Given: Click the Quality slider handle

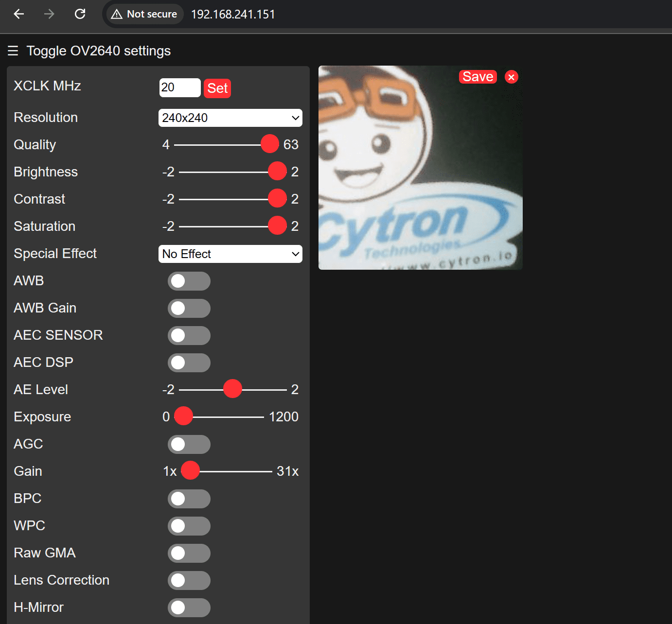Looking at the screenshot, I should pyautogui.click(x=269, y=144).
